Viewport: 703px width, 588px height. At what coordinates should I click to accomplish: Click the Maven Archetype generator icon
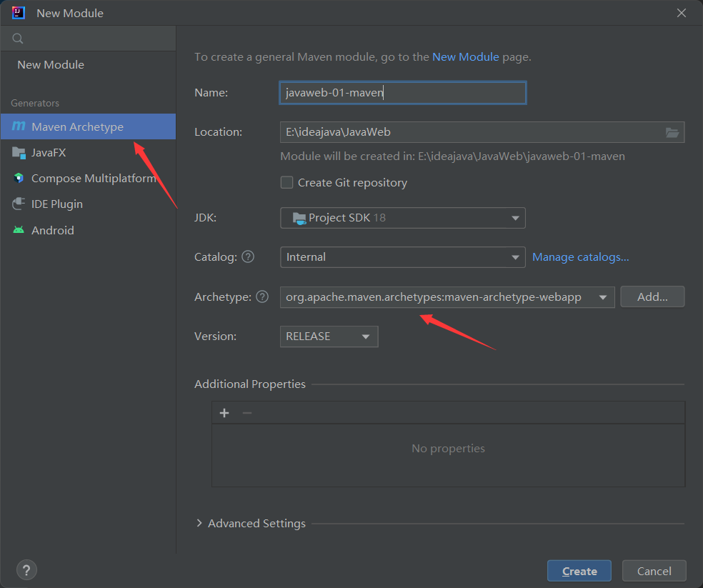18,126
